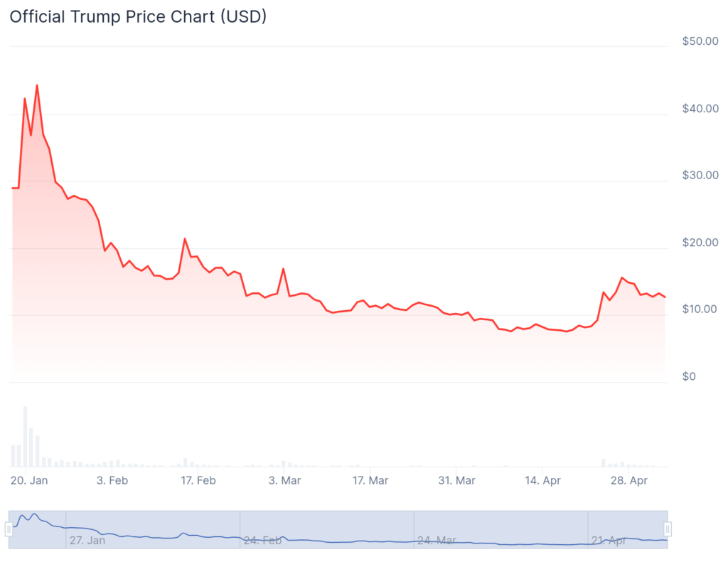Click the 28. Apr date label
Image resolution: width=728 pixels, height=562 pixels.
pyautogui.click(x=629, y=480)
